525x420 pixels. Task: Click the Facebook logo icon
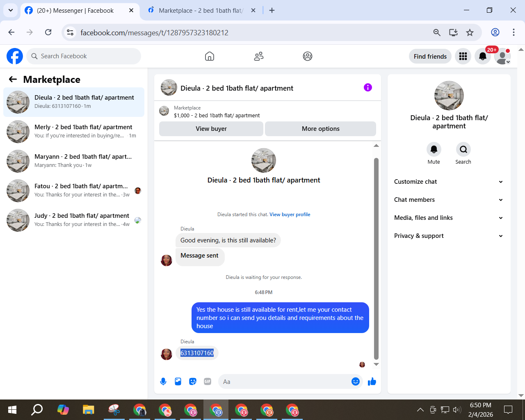(15, 56)
